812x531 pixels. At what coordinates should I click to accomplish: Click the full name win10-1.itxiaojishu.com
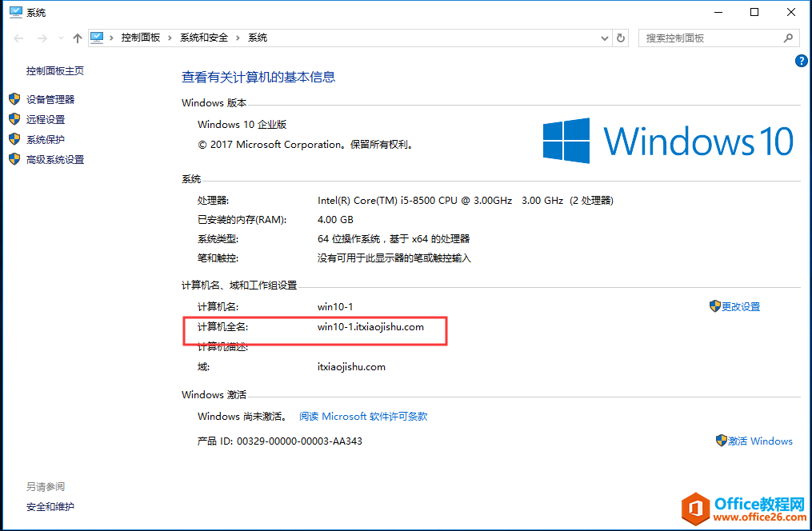pyautogui.click(x=370, y=327)
